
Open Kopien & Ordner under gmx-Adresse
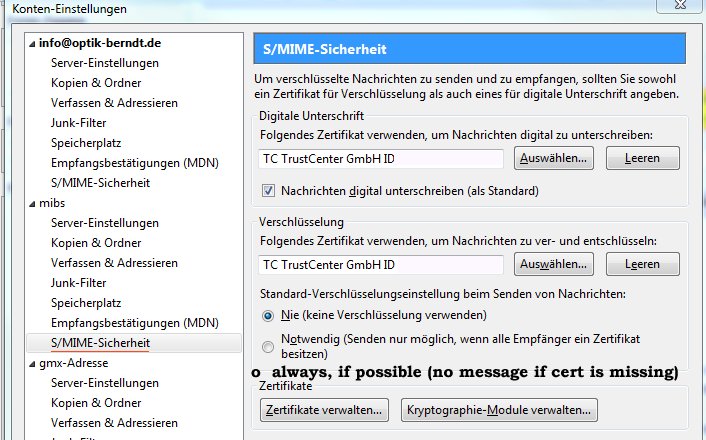pos(96,403)
